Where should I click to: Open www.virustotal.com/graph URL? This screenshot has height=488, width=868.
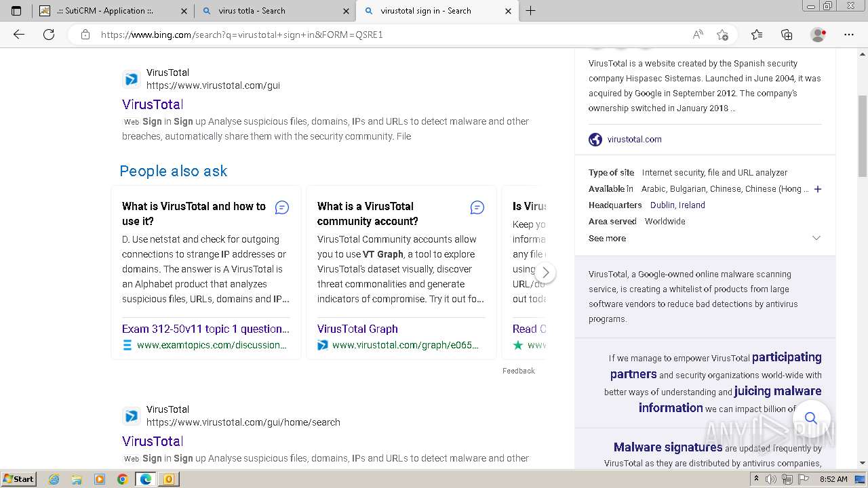[x=406, y=345]
